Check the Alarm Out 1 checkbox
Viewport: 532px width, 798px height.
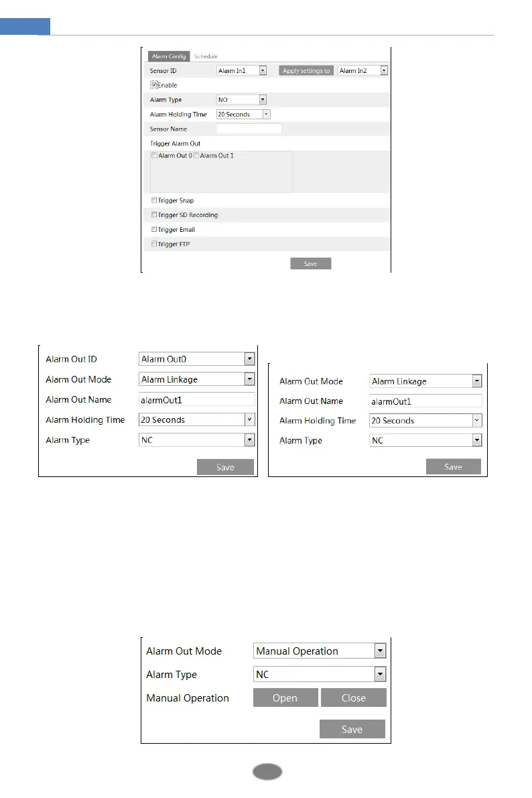click(x=196, y=155)
